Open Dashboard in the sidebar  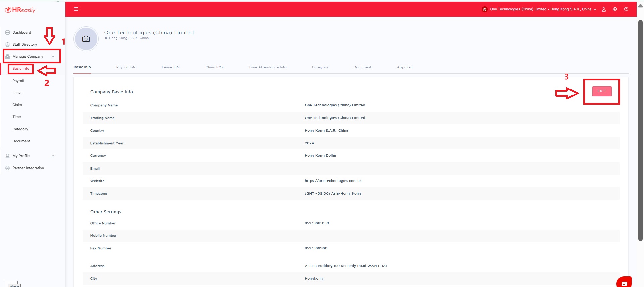coord(22,33)
